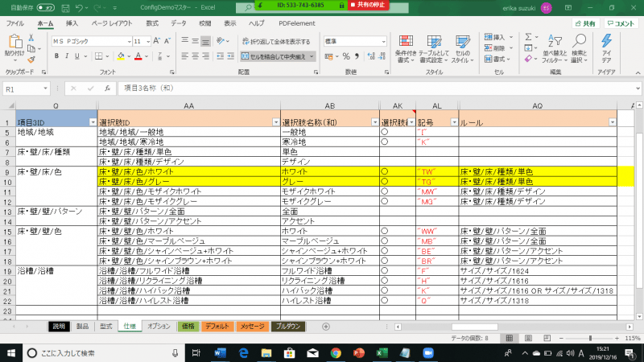
Task: Add a new sheet with plus button
Action: coord(326,327)
